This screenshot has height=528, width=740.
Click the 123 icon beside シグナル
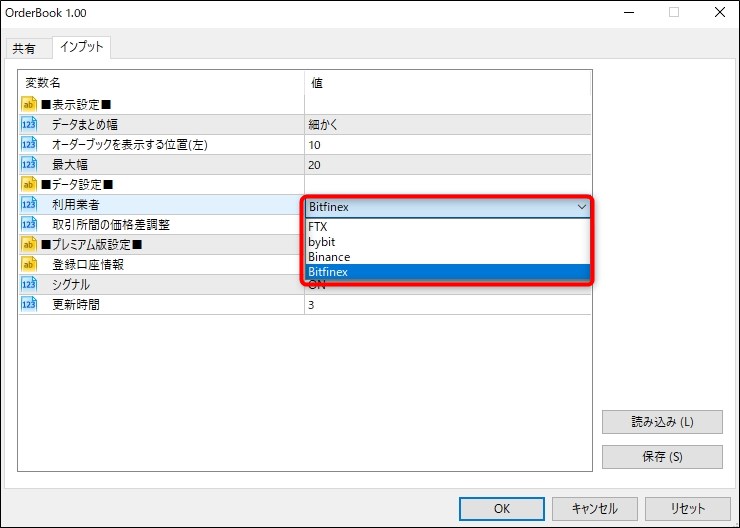(x=29, y=284)
